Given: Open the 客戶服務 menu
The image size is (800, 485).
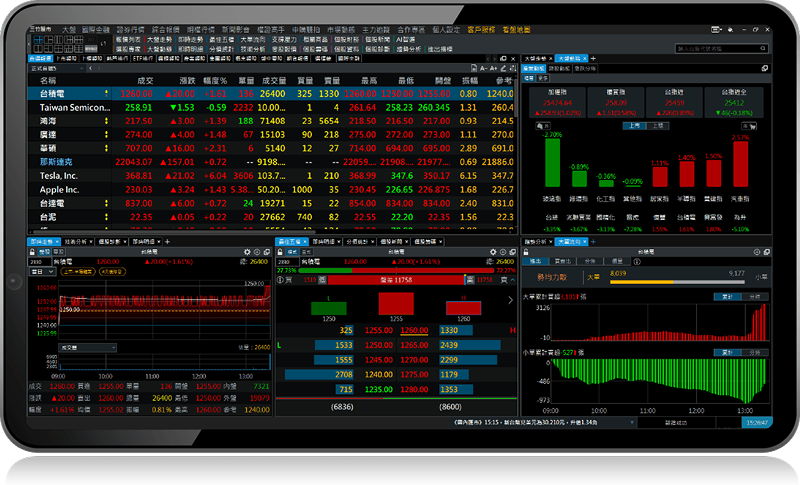Looking at the screenshot, I should coord(481,30).
